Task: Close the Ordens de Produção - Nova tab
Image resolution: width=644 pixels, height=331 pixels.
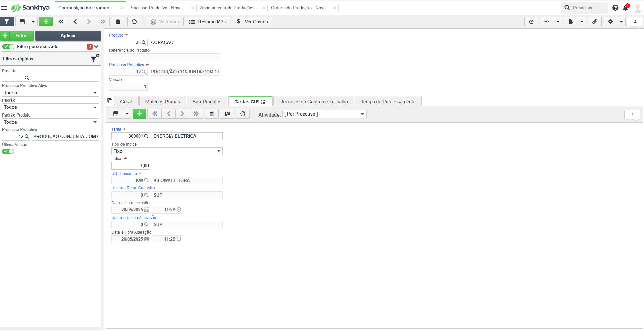Action: click(x=334, y=8)
